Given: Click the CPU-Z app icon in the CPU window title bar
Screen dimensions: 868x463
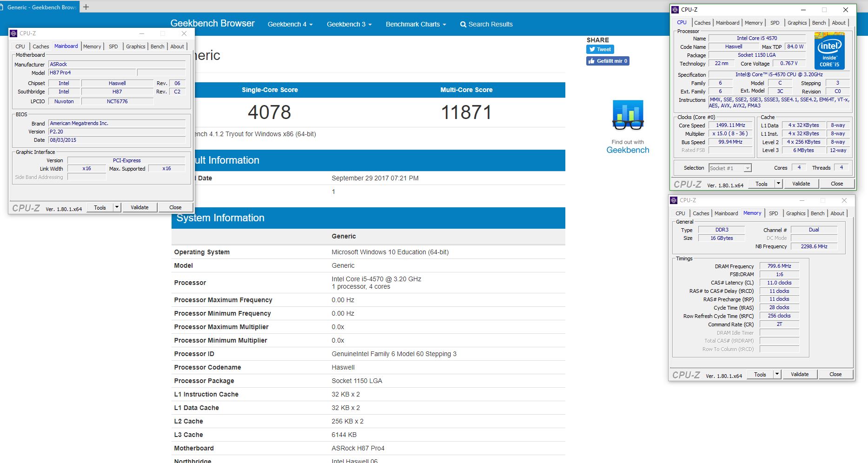Looking at the screenshot, I should pos(675,10).
